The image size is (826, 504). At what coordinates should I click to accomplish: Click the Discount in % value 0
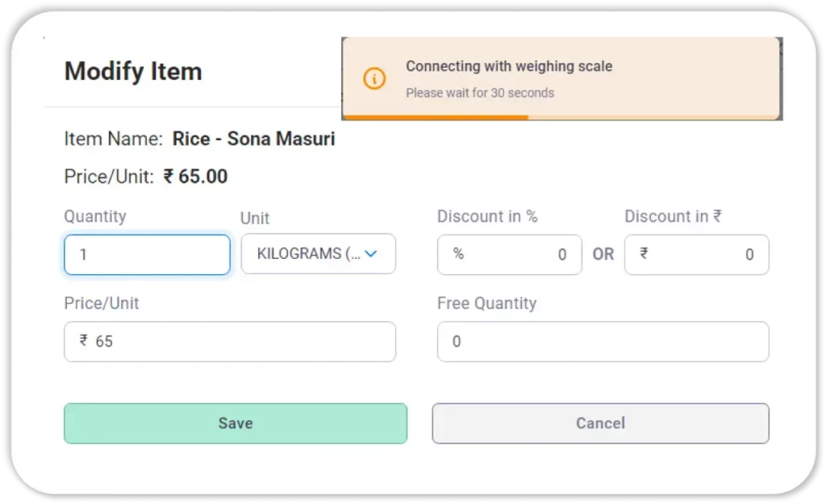coord(562,255)
